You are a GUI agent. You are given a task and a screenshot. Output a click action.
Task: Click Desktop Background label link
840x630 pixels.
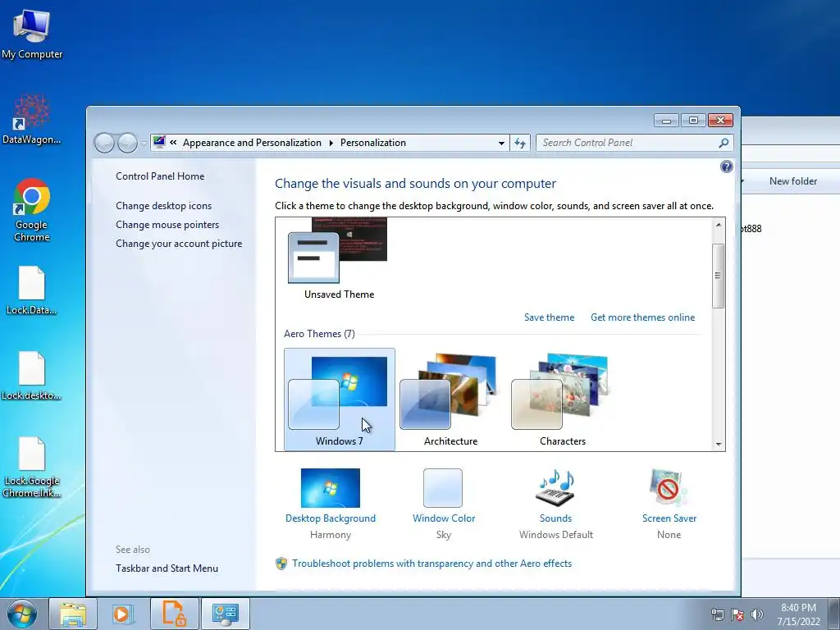[331, 518]
